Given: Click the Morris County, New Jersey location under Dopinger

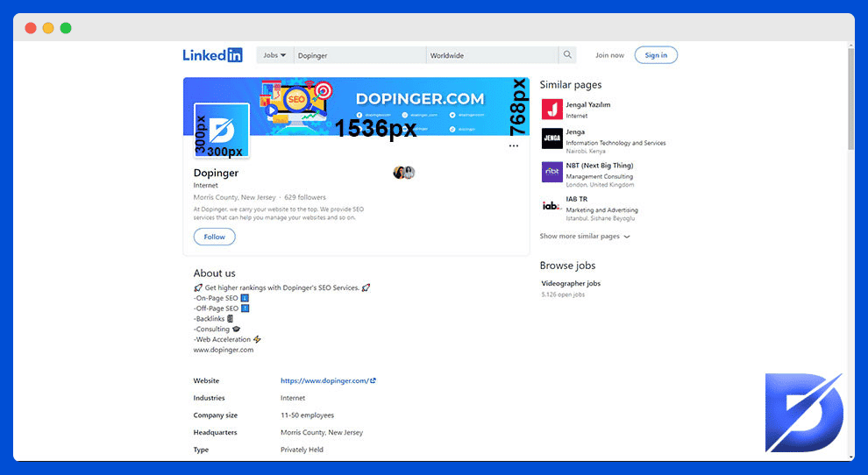Looking at the screenshot, I should 234,197.
